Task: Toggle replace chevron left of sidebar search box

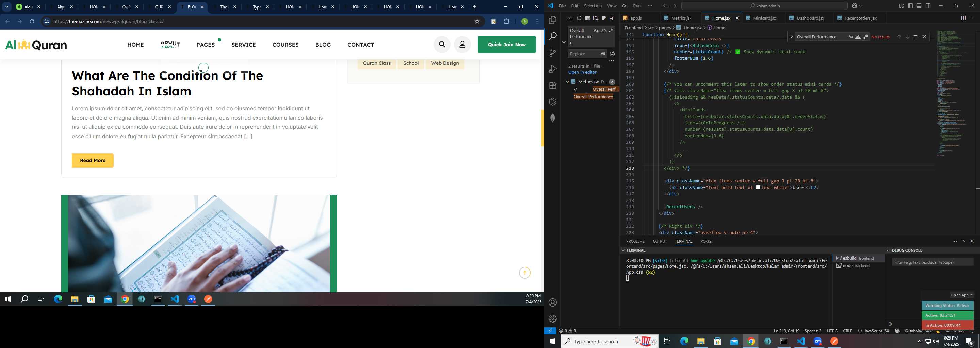Action: tap(564, 42)
